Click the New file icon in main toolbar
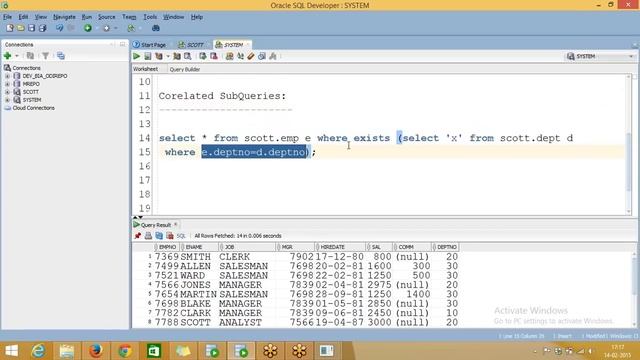640x360 pixels. pos(10,28)
